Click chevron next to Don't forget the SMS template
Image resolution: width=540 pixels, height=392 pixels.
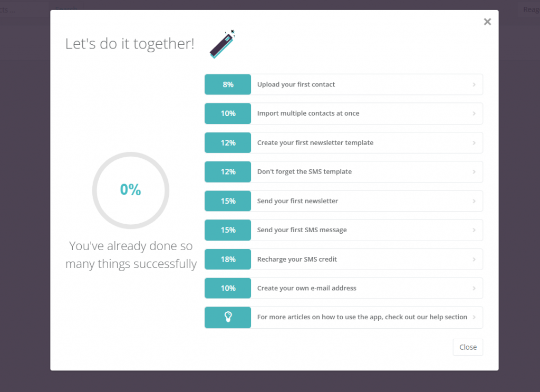coord(474,171)
